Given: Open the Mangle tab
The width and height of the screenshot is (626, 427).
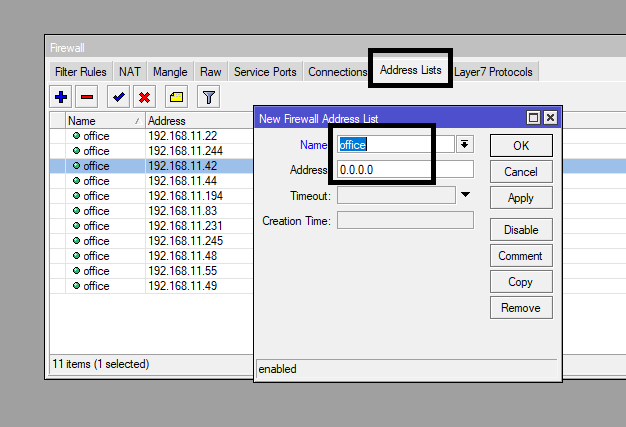Looking at the screenshot, I should (x=170, y=72).
